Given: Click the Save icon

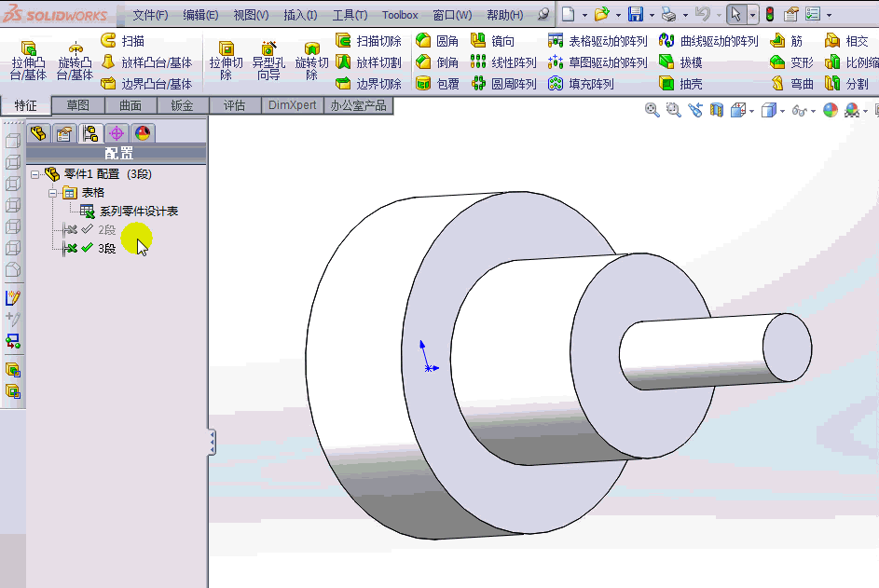Looking at the screenshot, I should pos(636,15).
